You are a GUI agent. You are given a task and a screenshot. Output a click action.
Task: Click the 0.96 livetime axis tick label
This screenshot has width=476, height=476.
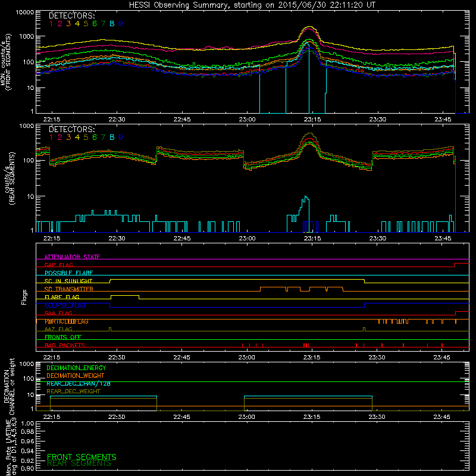(27, 441)
